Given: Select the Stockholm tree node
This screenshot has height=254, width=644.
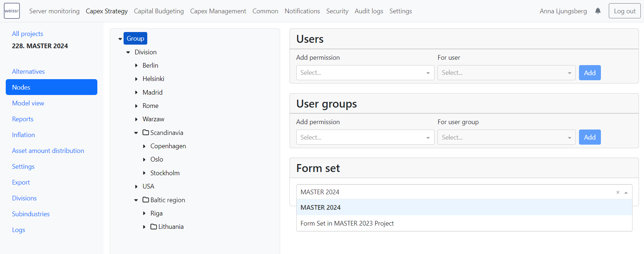Looking at the screenshot, I should 165,173.
